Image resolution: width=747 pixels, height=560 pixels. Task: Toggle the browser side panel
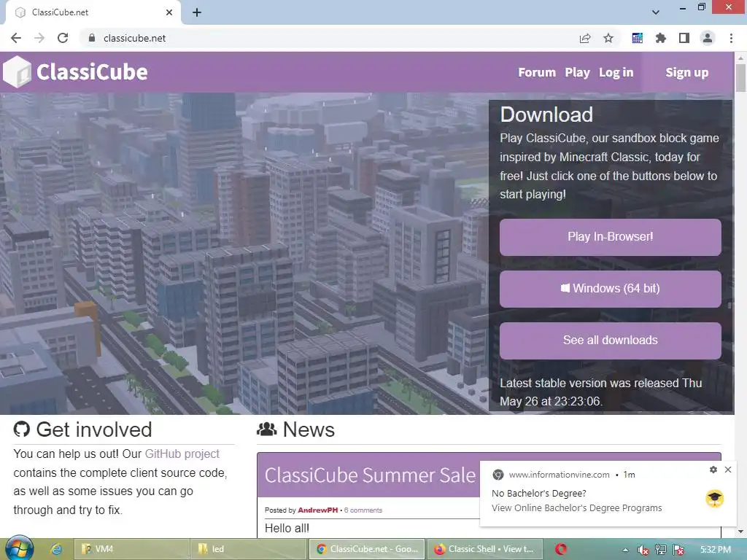[684, 38]
